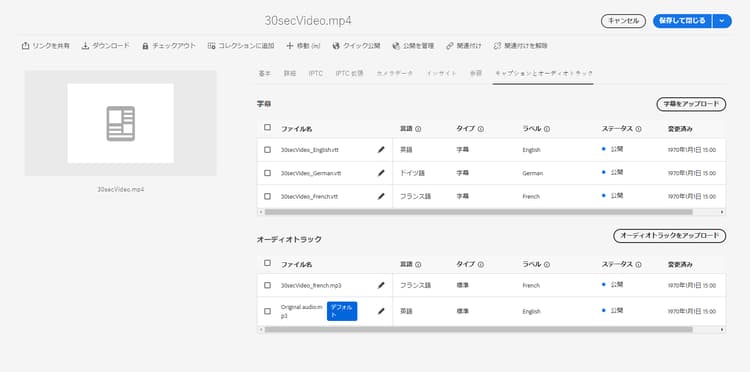Viewport: 750px width, 372px height.
Task: Open the 参照 tab
Action: 475,73
